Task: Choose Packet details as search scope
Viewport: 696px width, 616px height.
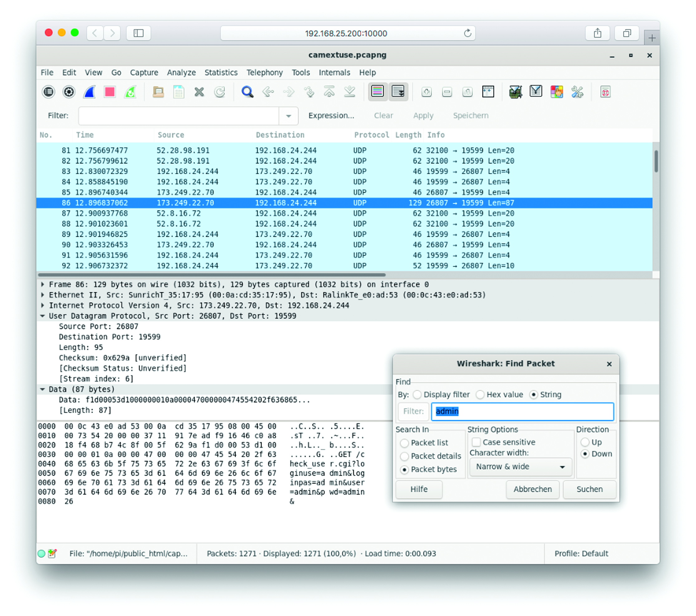Action: click(x=405, y=456)
